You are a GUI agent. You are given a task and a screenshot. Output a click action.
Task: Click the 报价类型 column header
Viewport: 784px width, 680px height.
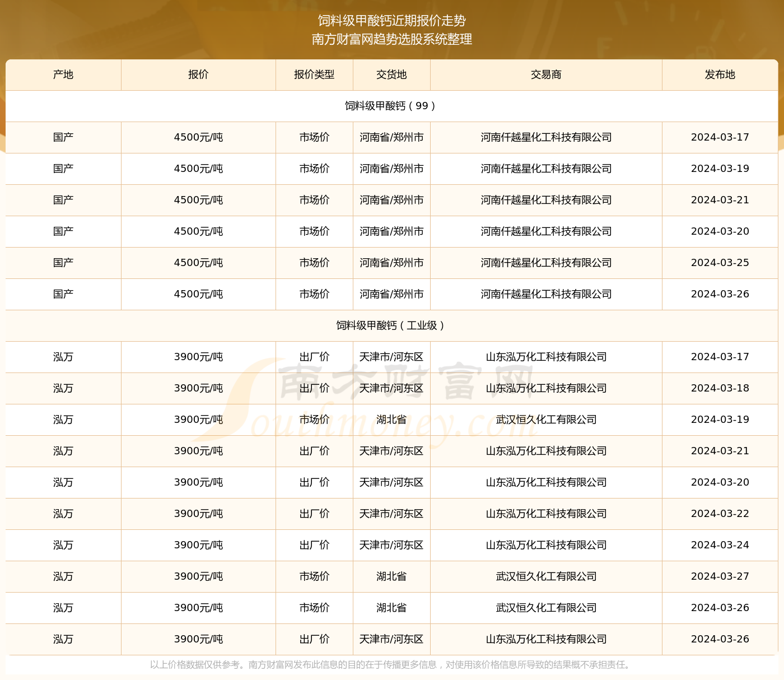click(314, 74)
